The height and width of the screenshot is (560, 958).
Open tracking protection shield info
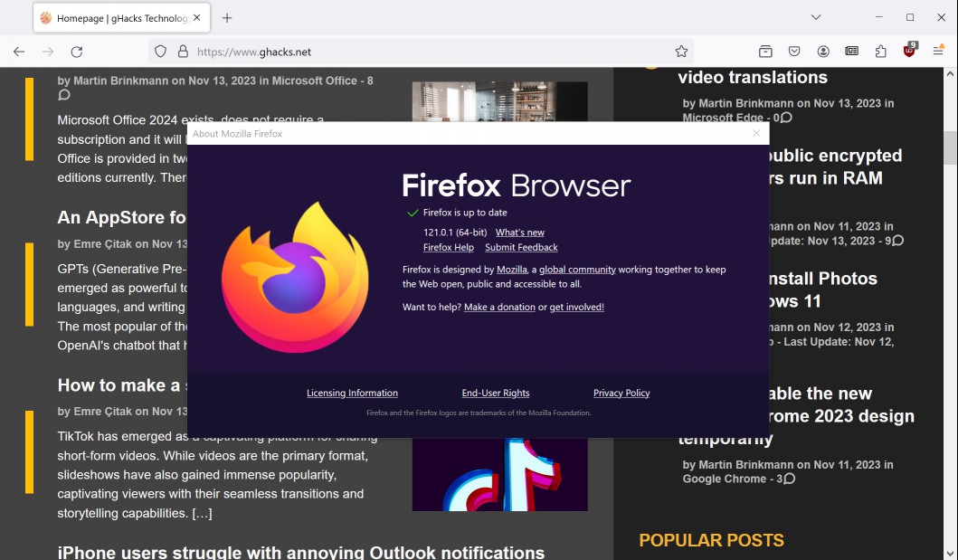click(160, 52)
